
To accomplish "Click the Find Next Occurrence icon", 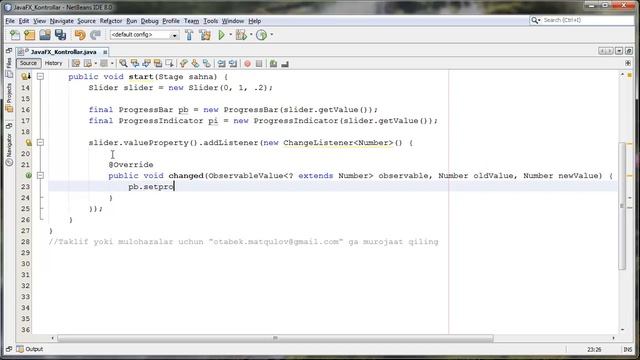I will pos(146,64).
